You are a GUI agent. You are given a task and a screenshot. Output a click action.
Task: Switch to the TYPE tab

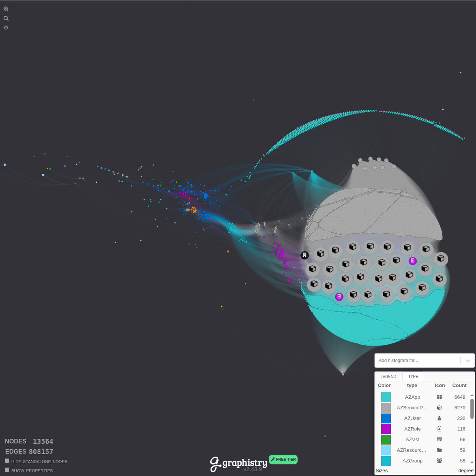click(x=413, y=376)
